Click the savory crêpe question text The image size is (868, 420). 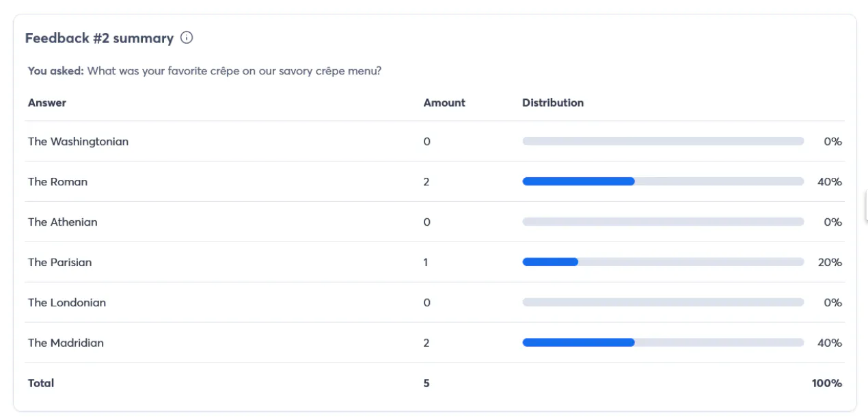point(234,70)
